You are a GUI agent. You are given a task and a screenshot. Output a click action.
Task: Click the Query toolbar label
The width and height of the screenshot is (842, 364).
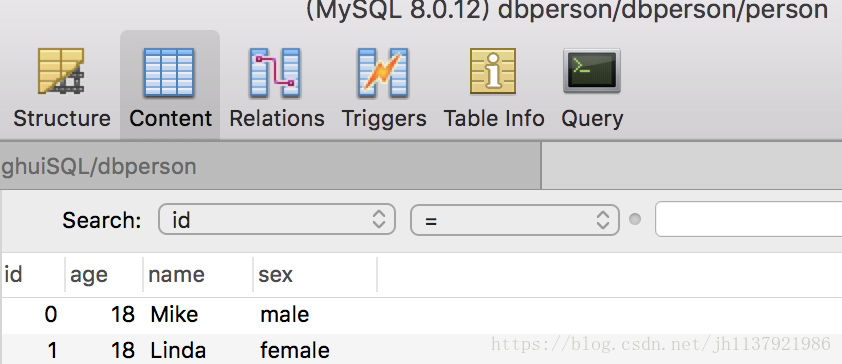click(592, 119)
